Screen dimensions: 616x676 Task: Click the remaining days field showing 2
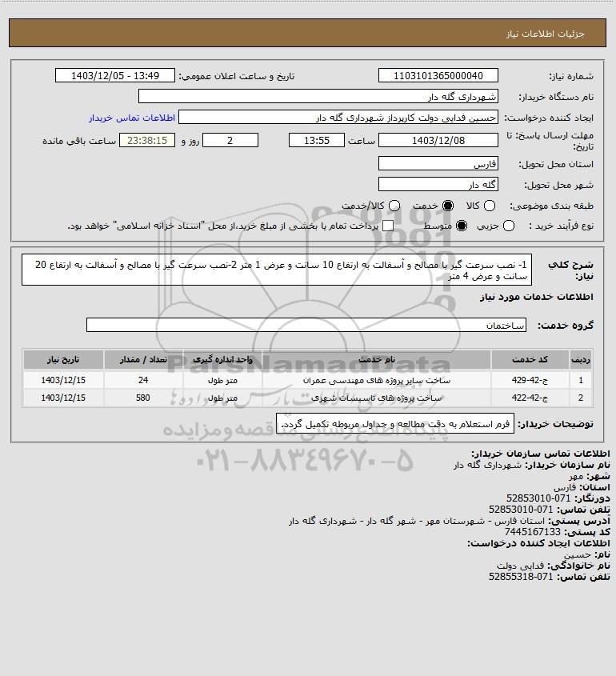pyautogui.click(x=230, y=140)
